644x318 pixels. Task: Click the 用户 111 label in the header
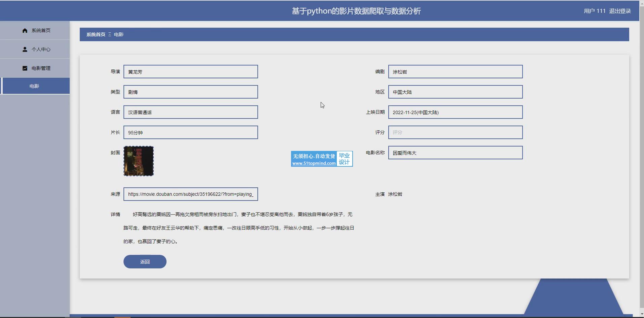pyautogui.click(x=595, y=11)
